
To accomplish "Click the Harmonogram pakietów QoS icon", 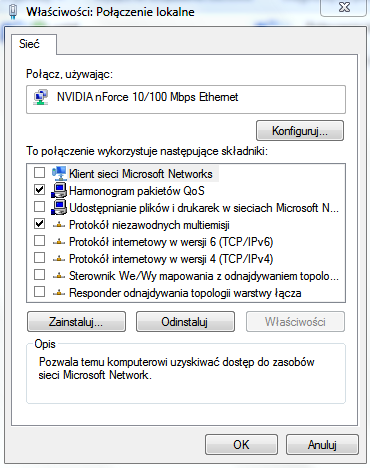I will coord(59,190).
